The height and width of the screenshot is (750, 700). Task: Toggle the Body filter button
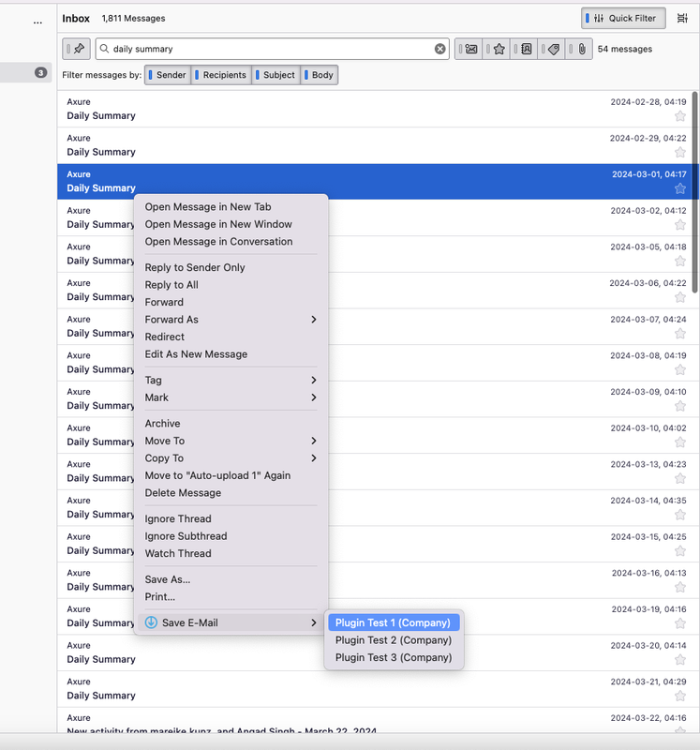(319, 75)
